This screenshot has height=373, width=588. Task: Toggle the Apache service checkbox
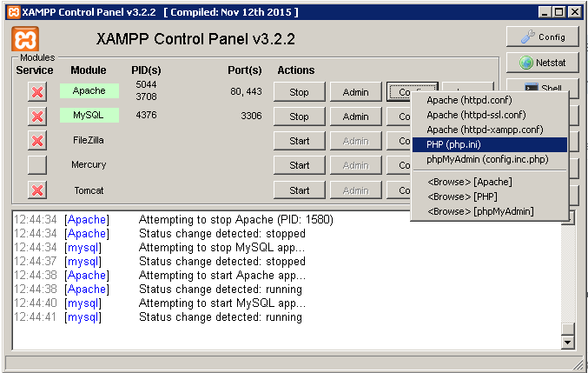click(37, 92)
